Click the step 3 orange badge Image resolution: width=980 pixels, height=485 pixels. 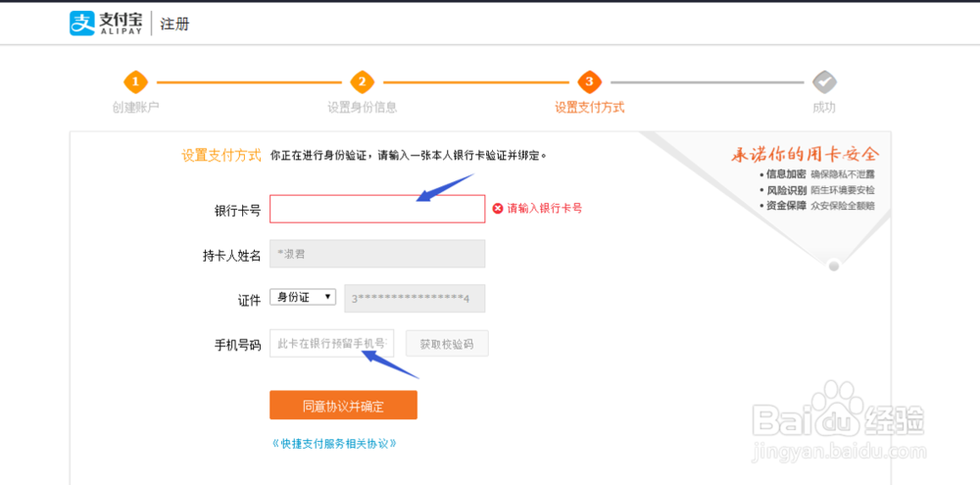click(x=589, y=82)
